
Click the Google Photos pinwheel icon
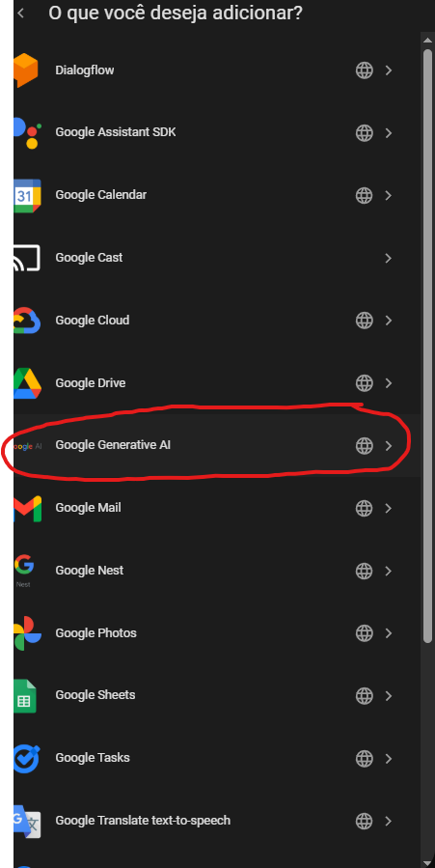coord(27,633)
